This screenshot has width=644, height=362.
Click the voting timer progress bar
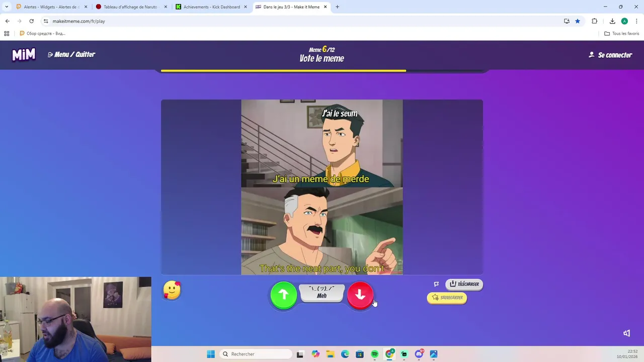[x=322, y=71]
